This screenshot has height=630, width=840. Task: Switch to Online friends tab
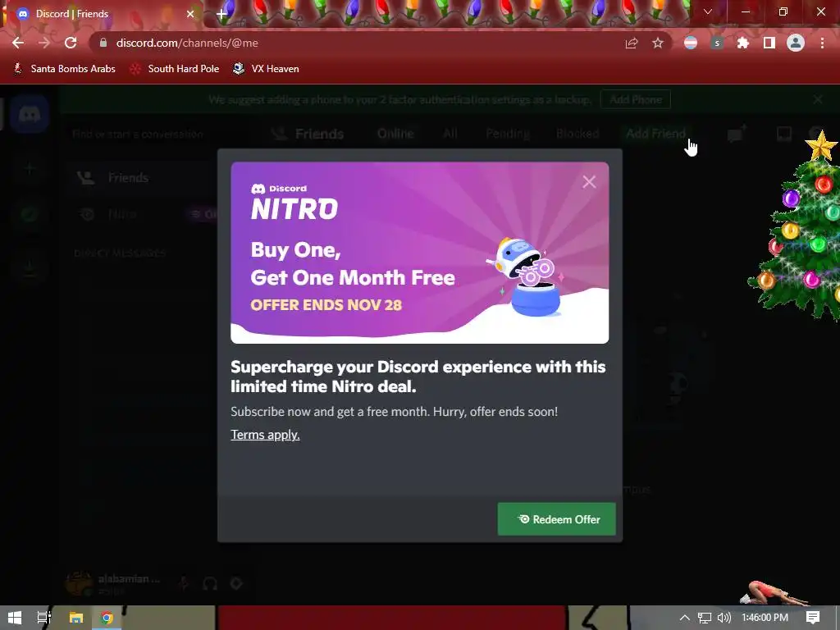[x=395, y=134]
